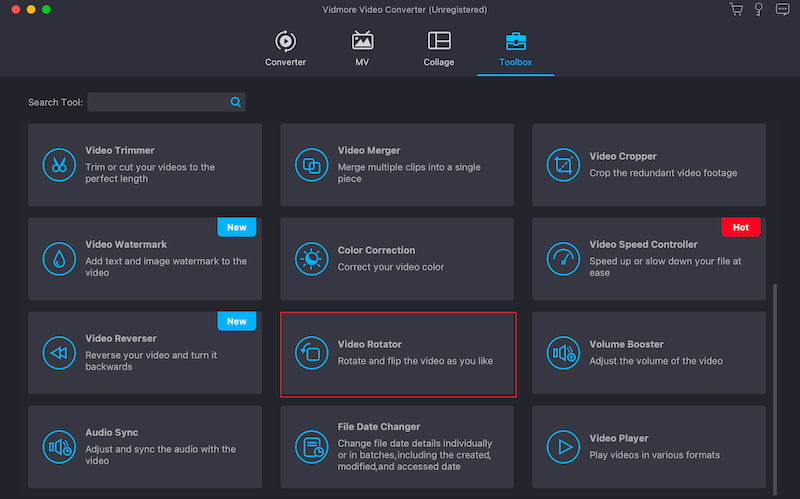Open the Video Merger title
This screenshot has width=800, height=499.
point(369,151)
